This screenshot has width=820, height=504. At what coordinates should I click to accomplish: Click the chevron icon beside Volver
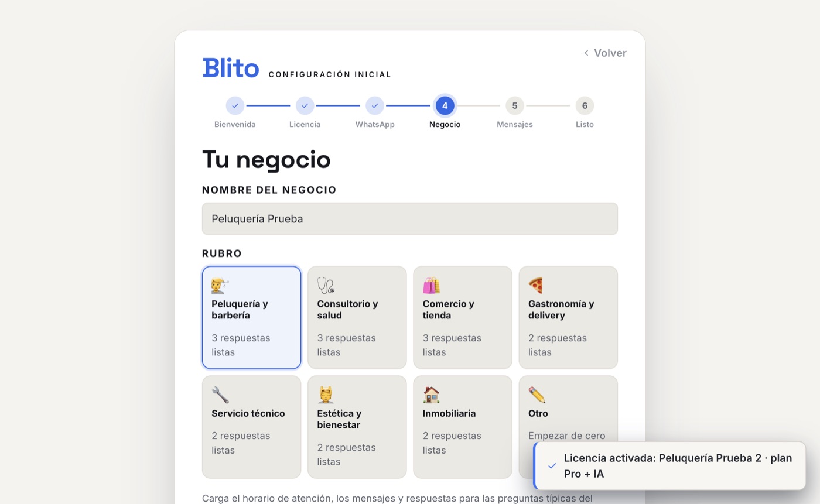(x=586, y=53)
